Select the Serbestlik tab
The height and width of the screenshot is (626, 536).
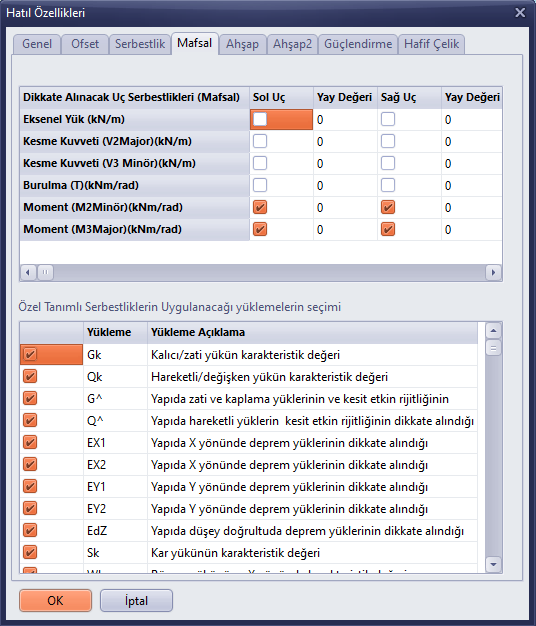point(140,44)
